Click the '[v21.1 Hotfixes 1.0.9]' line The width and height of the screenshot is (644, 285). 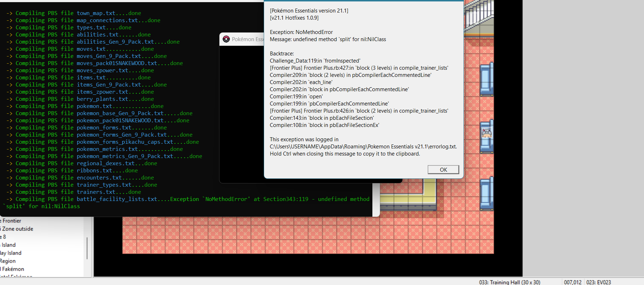[294, 18]
